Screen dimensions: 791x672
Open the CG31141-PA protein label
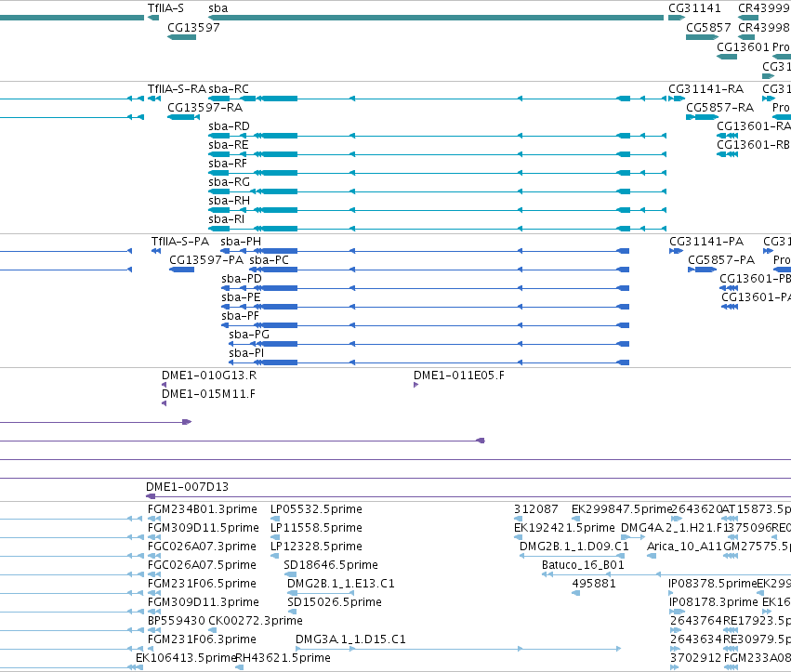pos(706,241)
